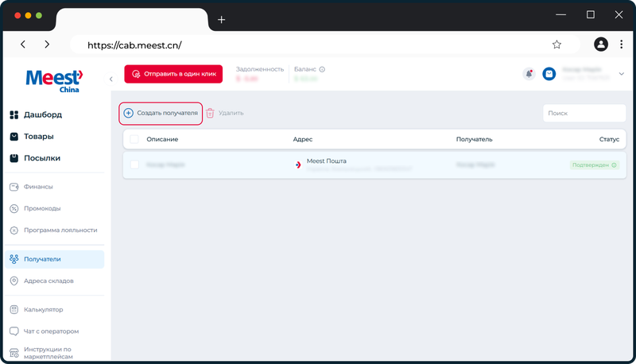Open a new browser tab
This screenshot has height=364, width=636.
[x=221, y=19]
